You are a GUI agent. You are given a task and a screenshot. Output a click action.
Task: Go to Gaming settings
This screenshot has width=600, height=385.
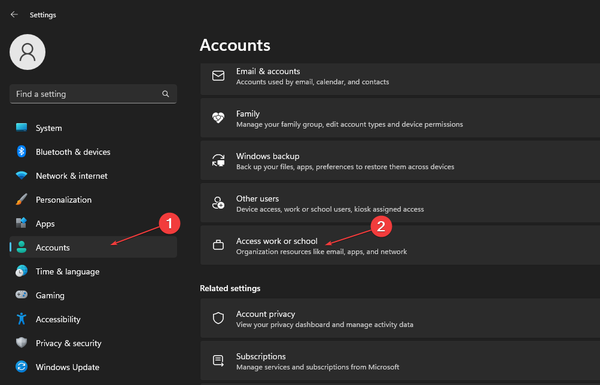click(x=93, y=295)
